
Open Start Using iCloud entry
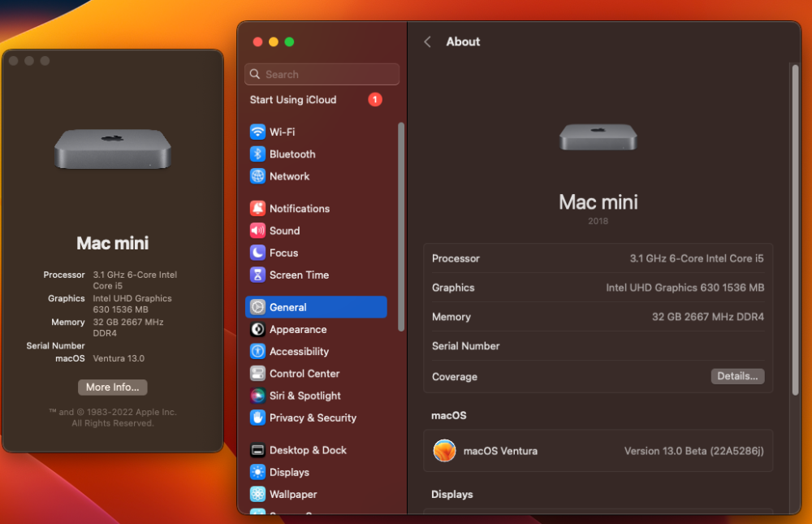pyautogui.click(x=316, y=99)
